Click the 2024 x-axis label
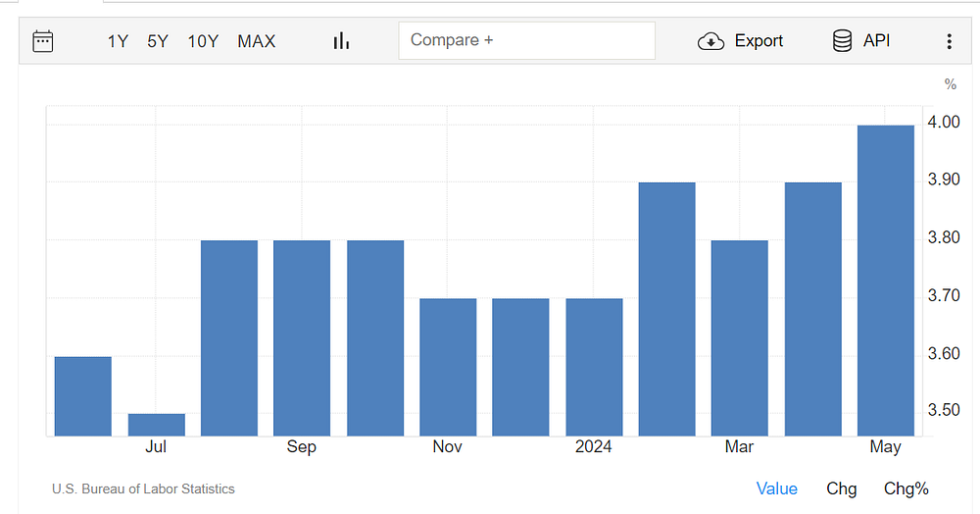The image size is (980, 514). tap(593, 446)
